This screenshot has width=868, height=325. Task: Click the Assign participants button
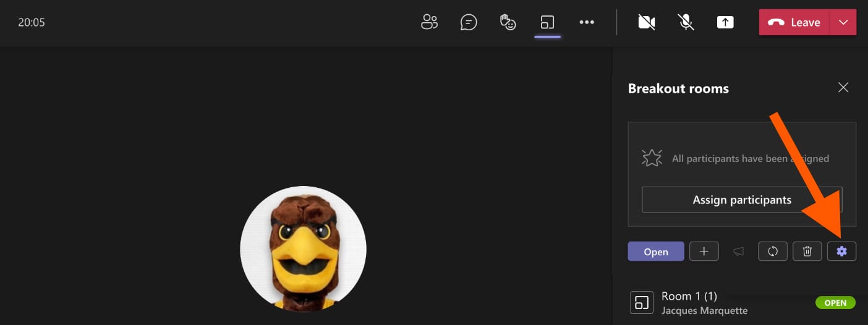742,200
